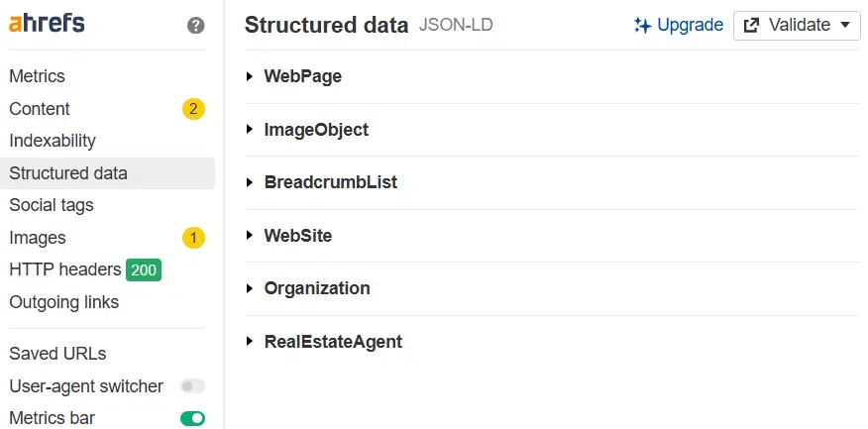
Task: Click the help question mark icon
Action: 196,26
